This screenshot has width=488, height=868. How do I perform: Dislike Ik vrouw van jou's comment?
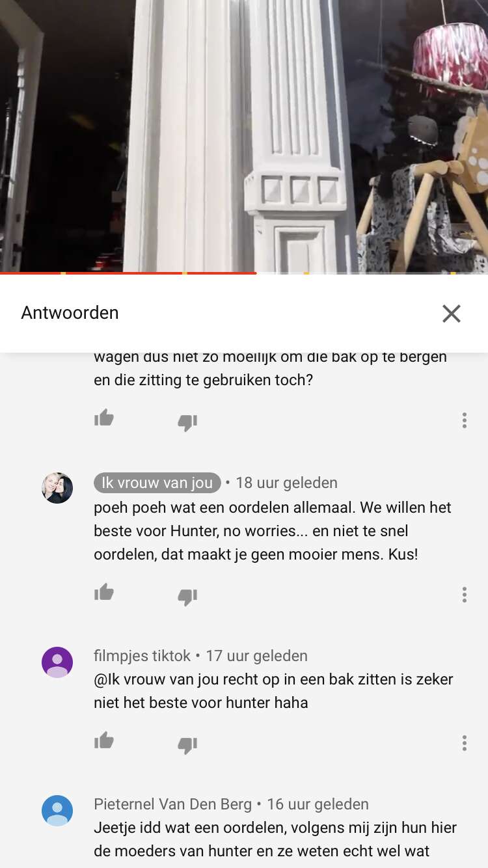pyautogui.click(x=187, y=597)
